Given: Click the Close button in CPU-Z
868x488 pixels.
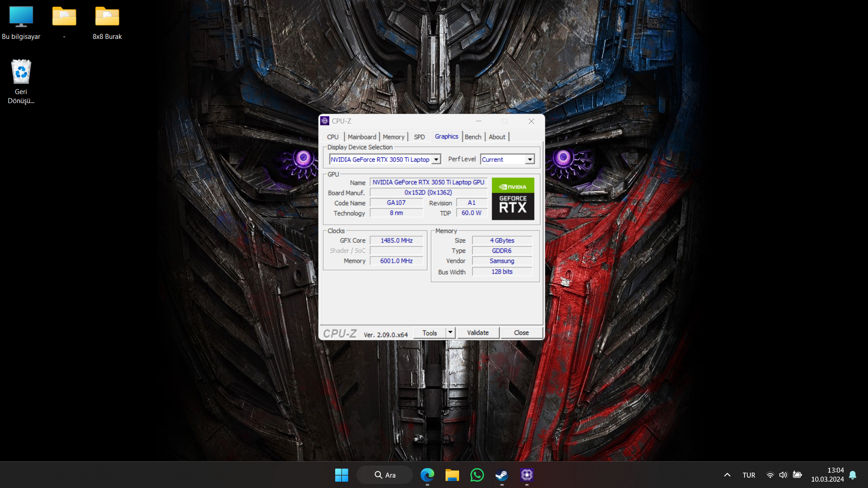Looking at the screenshot, I should 522,333.
